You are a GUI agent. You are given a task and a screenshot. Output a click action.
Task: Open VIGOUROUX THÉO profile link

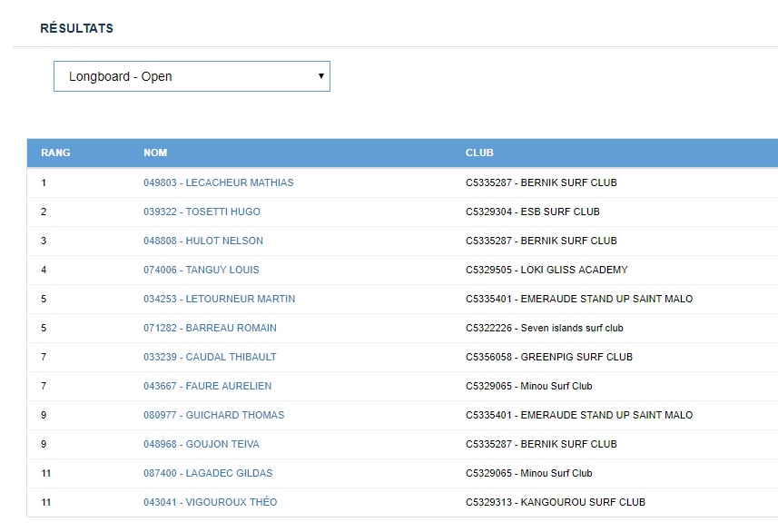(x=211, y=502)
